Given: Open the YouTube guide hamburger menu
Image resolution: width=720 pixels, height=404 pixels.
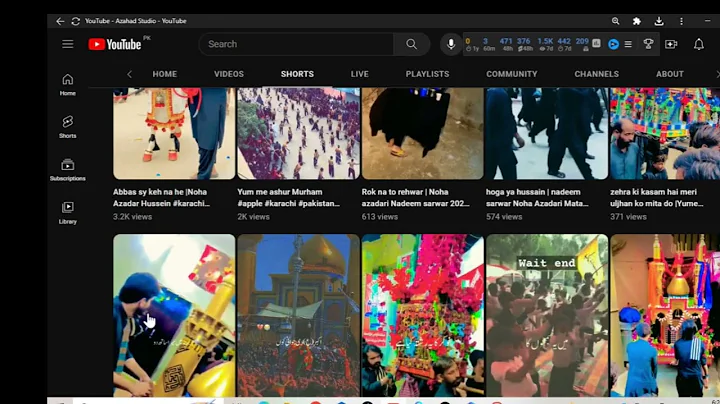Looking at the screenshot, I should pos(68,44).
